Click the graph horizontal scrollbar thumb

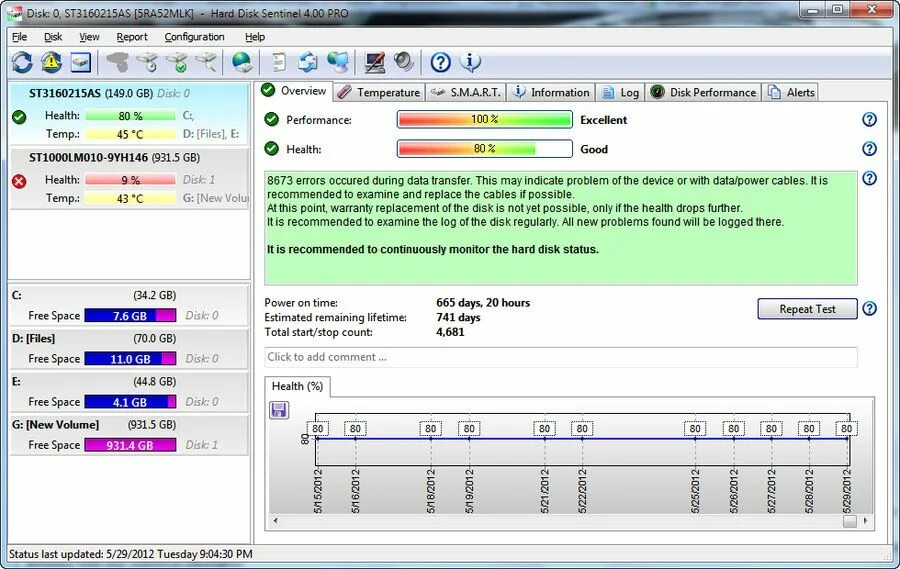[x=849, y=521]
